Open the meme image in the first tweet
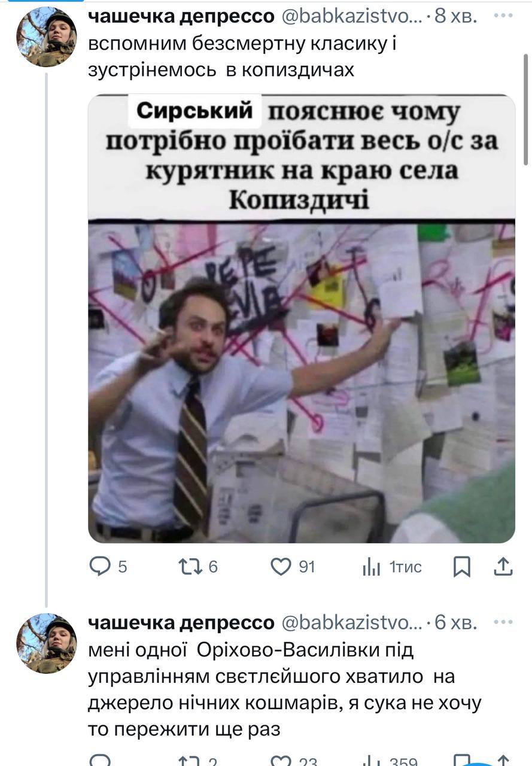532x766 pixels. tap(302, 318)
